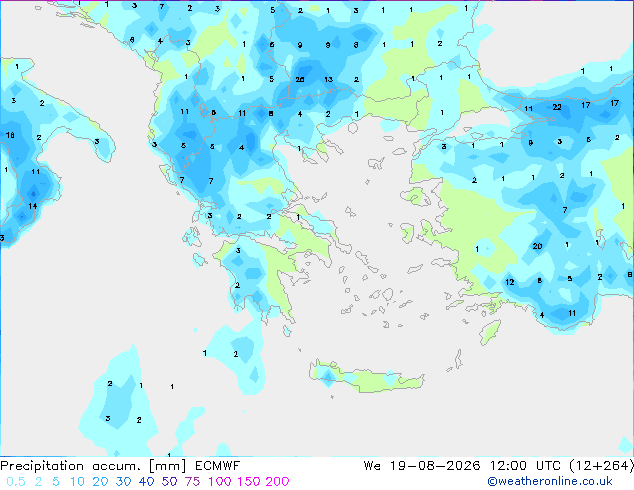Choose the 30 mm legend value
This screenshot has width=634, height=490.
[x=123, y=482]
